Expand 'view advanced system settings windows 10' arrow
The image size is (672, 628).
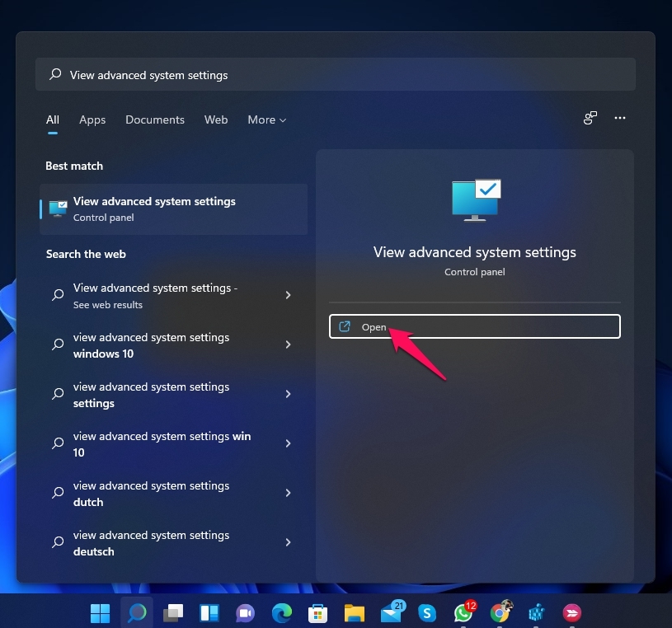tap(288, 344)
